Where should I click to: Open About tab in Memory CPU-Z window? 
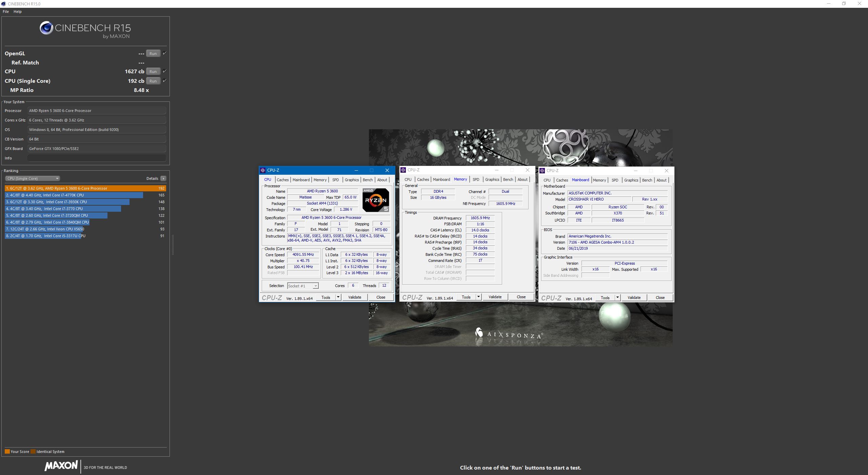(x=522, y=179)
